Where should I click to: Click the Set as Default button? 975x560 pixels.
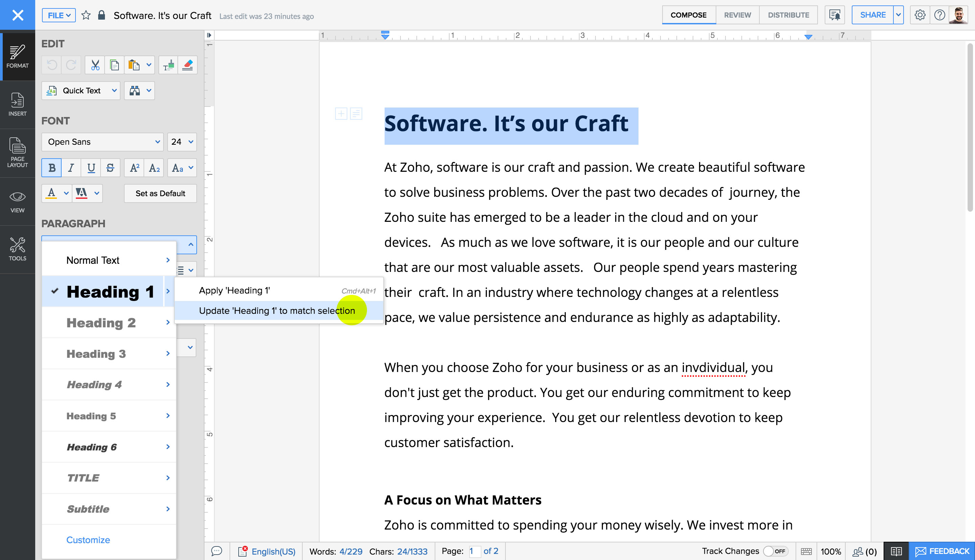click(160, 193)
